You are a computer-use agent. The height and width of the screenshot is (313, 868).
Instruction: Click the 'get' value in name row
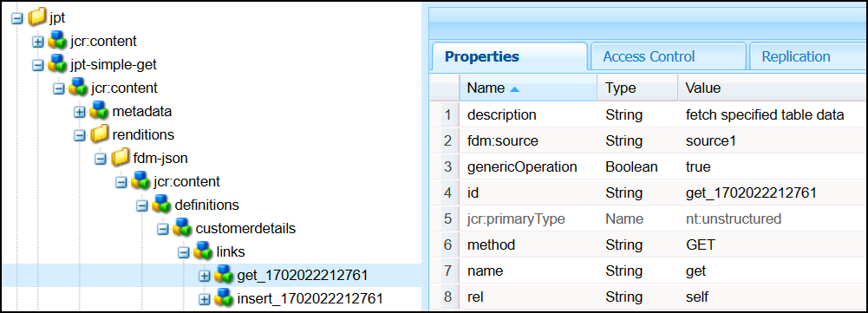click(x=695, y=271)
